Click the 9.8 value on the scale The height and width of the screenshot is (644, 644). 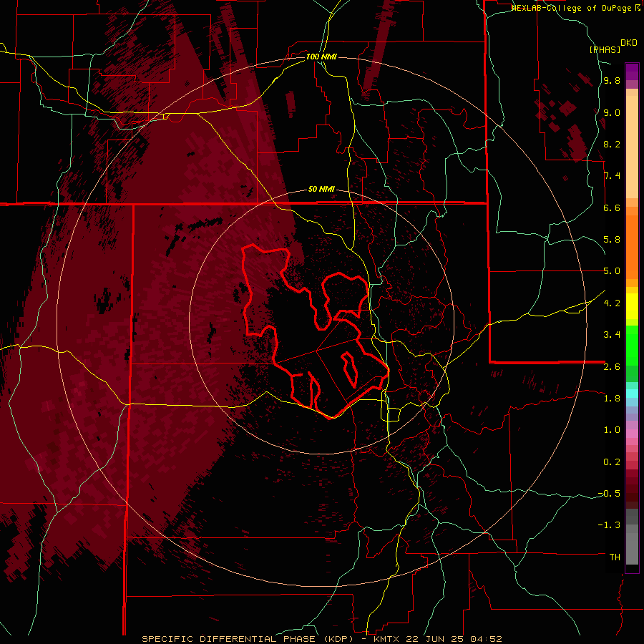pyautogui.click(x=612, y=81)
